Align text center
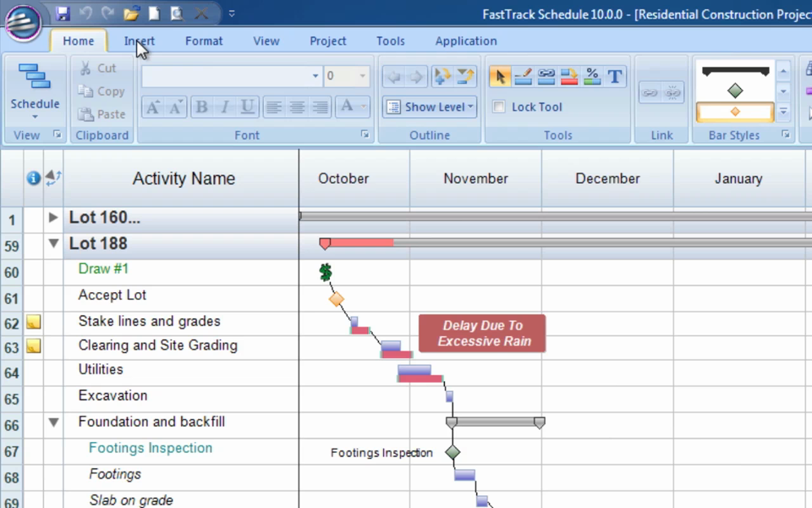This screenshot has width=812, height=508. tap(297, 108)
